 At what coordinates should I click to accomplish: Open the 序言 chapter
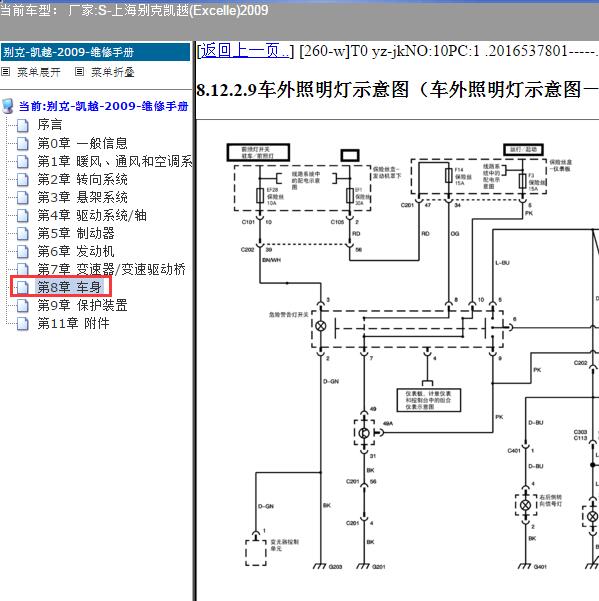(x=50, y=125)
